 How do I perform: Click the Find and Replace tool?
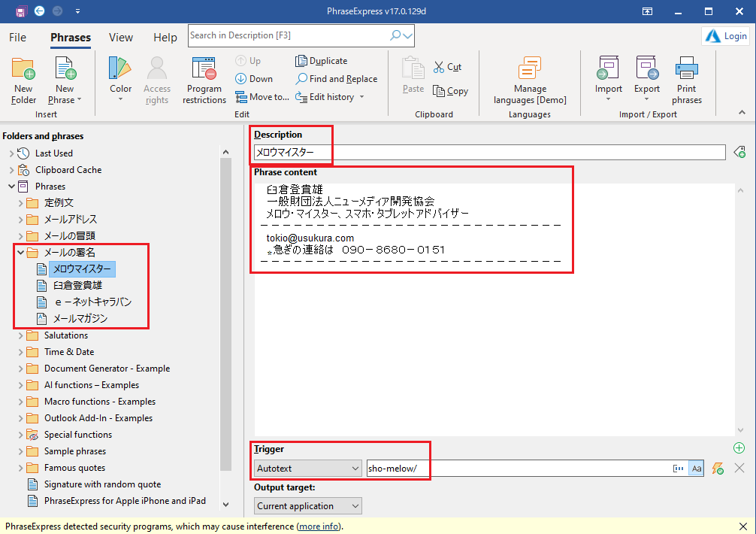tap(337, 79)
